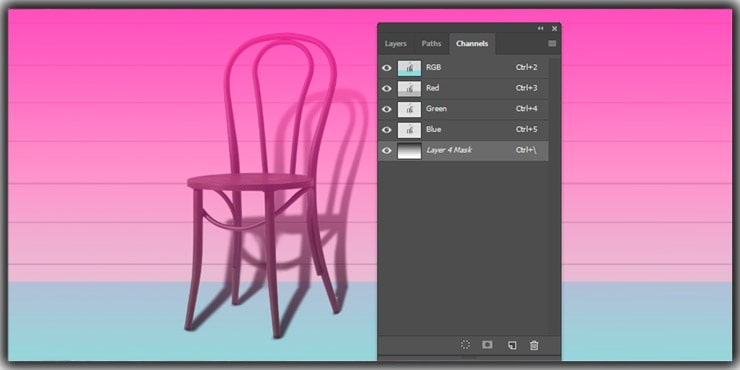This screenshot has height=370, width=740.
Task: Switch to the Paths tab
Action: [431, 43]
